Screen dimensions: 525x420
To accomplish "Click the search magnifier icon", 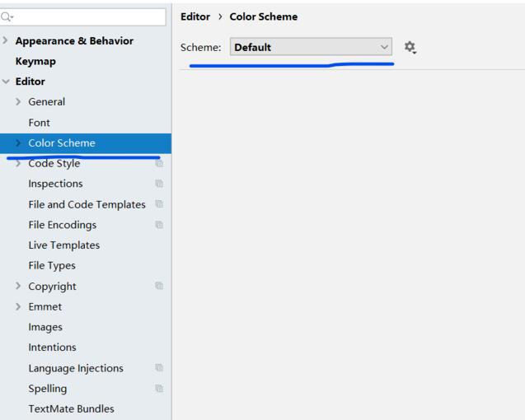I will coord(7,16).
